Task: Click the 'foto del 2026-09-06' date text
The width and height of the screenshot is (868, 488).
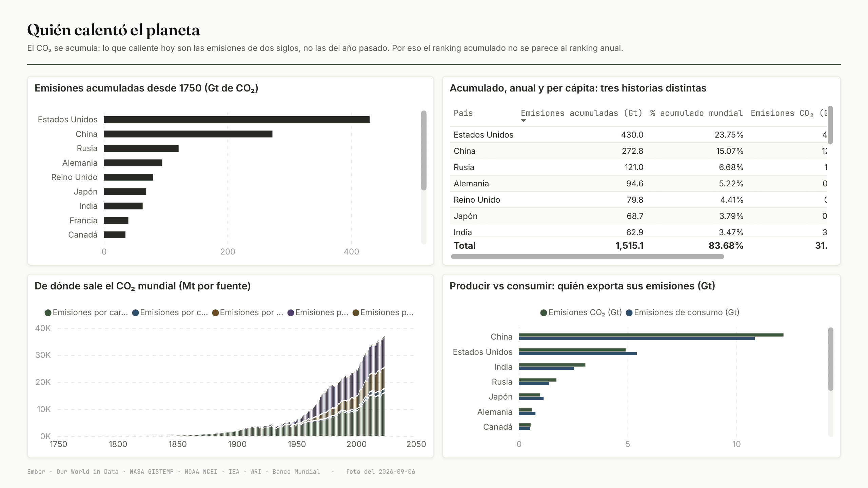Action: 380,472
